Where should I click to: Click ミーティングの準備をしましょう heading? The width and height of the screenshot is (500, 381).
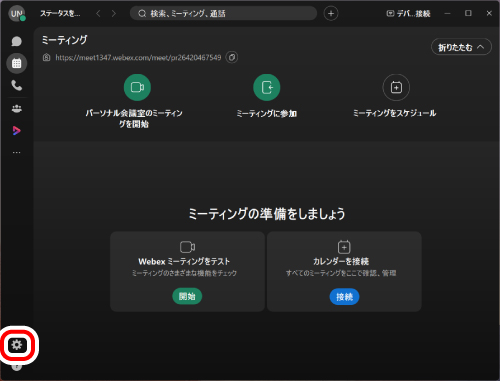click(x=266, y=214)
